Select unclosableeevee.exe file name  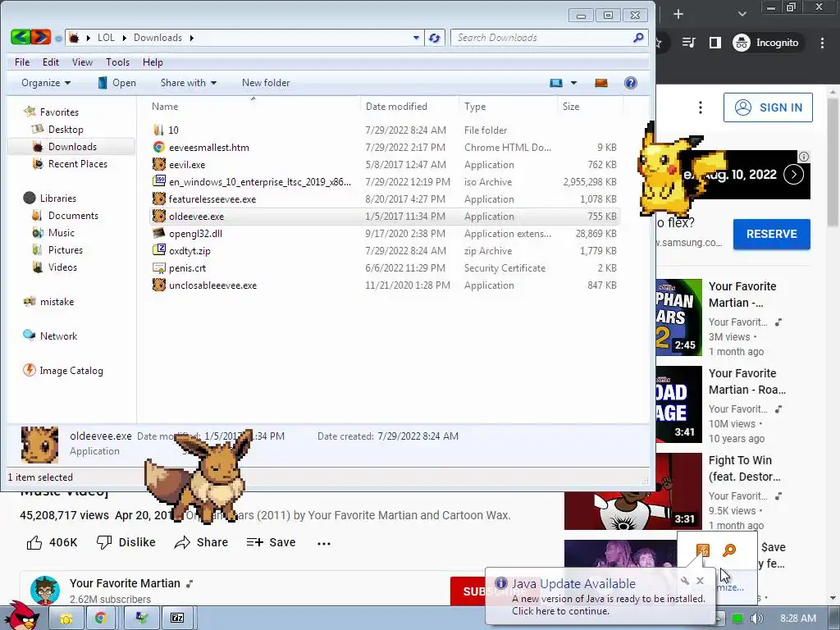pos(212,285)
